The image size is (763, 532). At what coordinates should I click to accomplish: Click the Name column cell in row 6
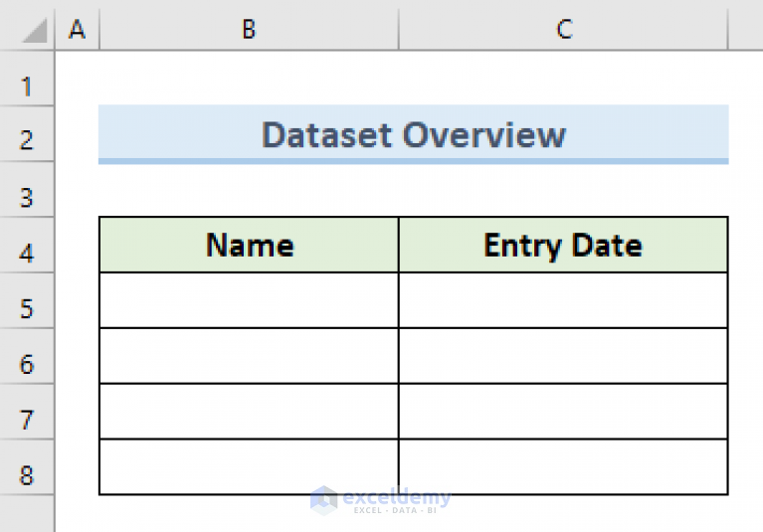249,356
